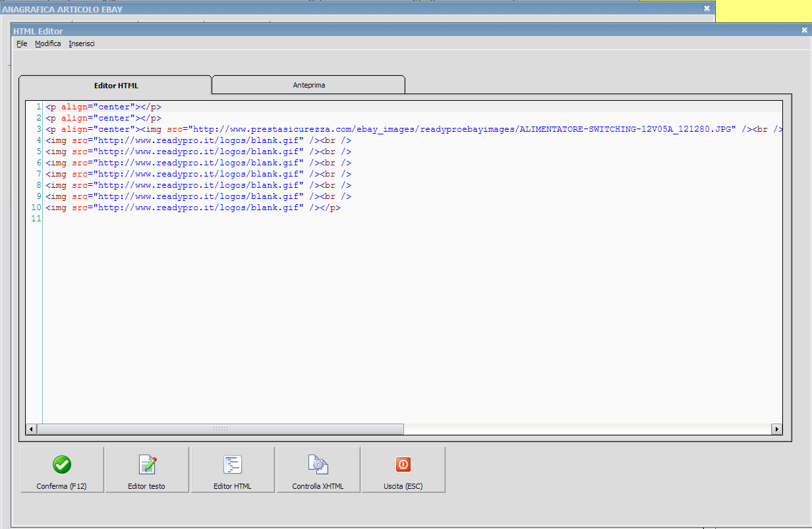Click the horizontal scrollbar left arrow
812x529 pixels.
pos(31,429)
